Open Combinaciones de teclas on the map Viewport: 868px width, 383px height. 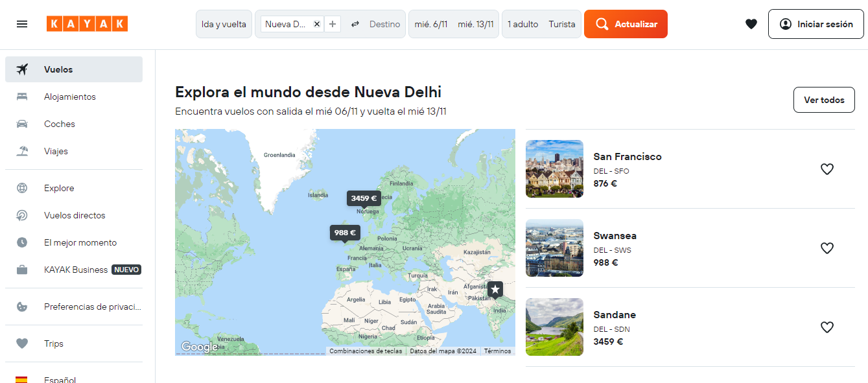pos(366,351)
